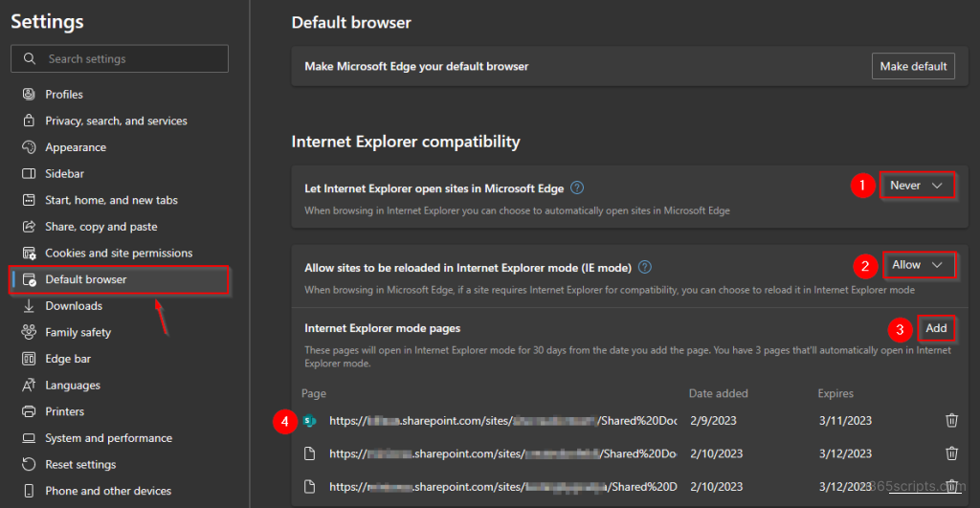Viewport: 980px width, 508px height.
Task: Click the Printers icon
Action: pyautogui.click(x=29, y=411)
